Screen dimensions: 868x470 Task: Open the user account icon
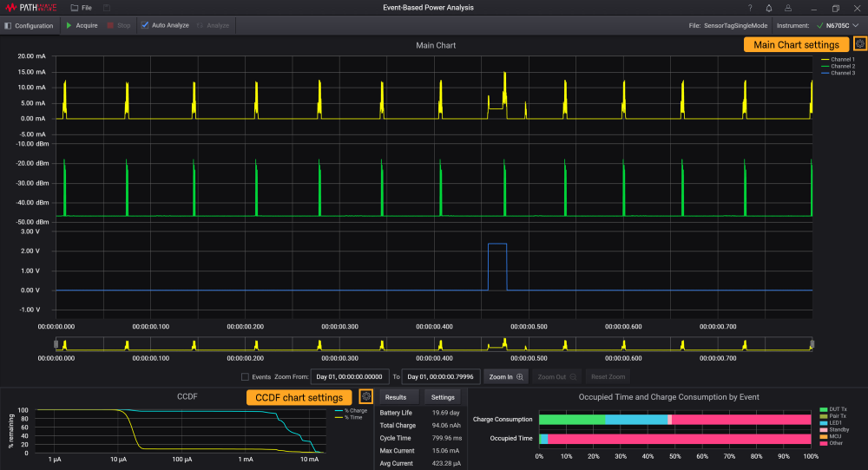click(789, 8)
